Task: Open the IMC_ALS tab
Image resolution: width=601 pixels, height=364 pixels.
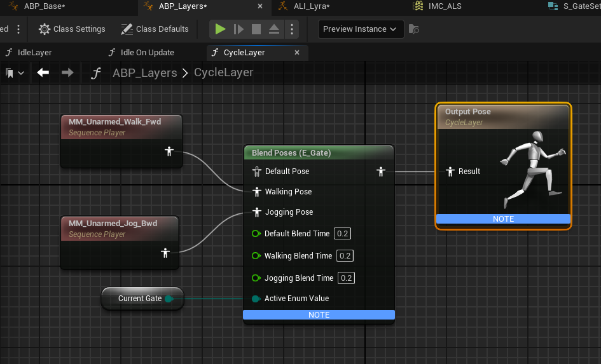Action: (437, 6)
